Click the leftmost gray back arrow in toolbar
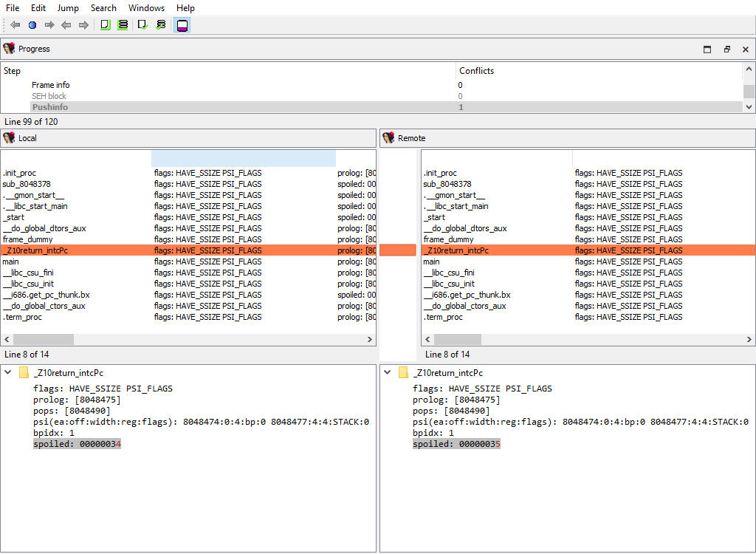 pos(15,25)
